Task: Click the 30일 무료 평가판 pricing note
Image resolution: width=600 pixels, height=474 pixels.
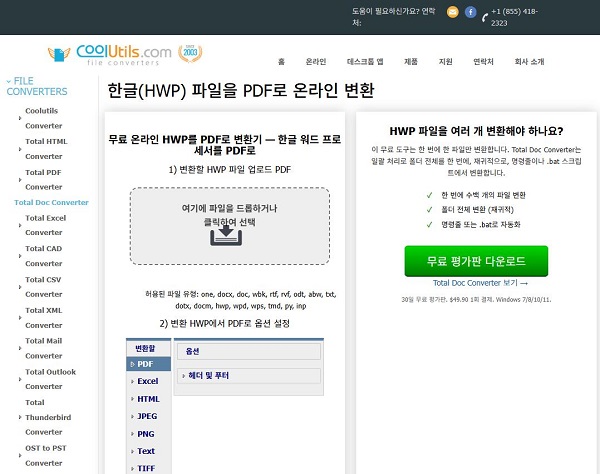Action: coord(476,300)
